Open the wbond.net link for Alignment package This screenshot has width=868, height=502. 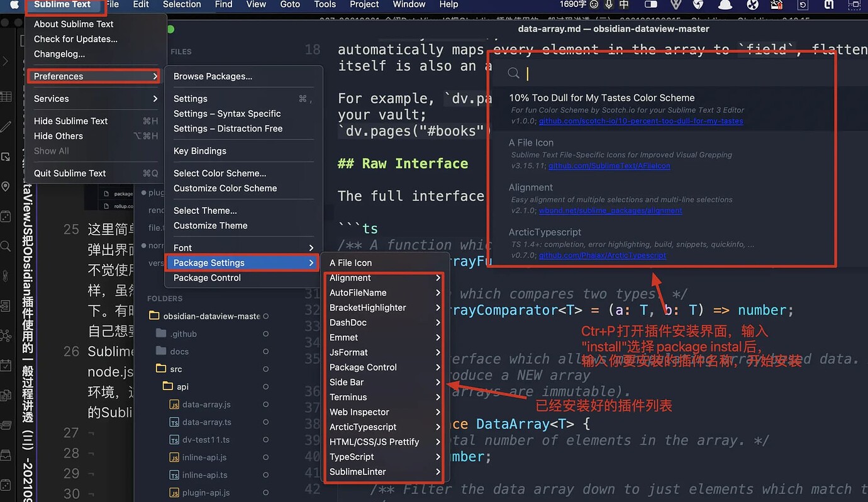[x=611, y=210]
